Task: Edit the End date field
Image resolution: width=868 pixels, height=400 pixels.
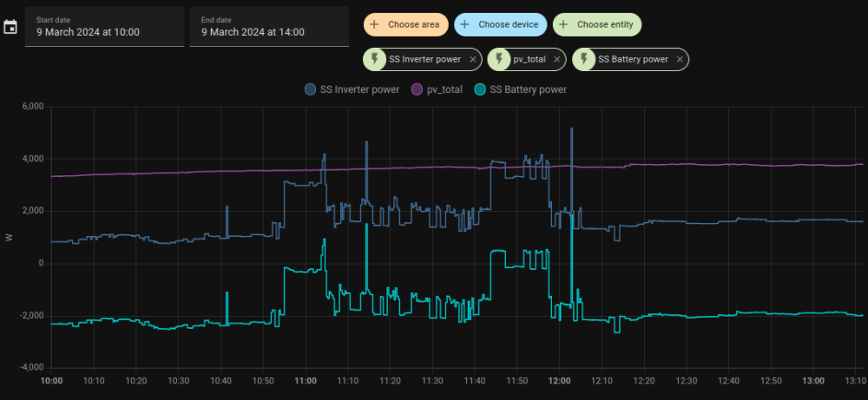Action: 270,27
